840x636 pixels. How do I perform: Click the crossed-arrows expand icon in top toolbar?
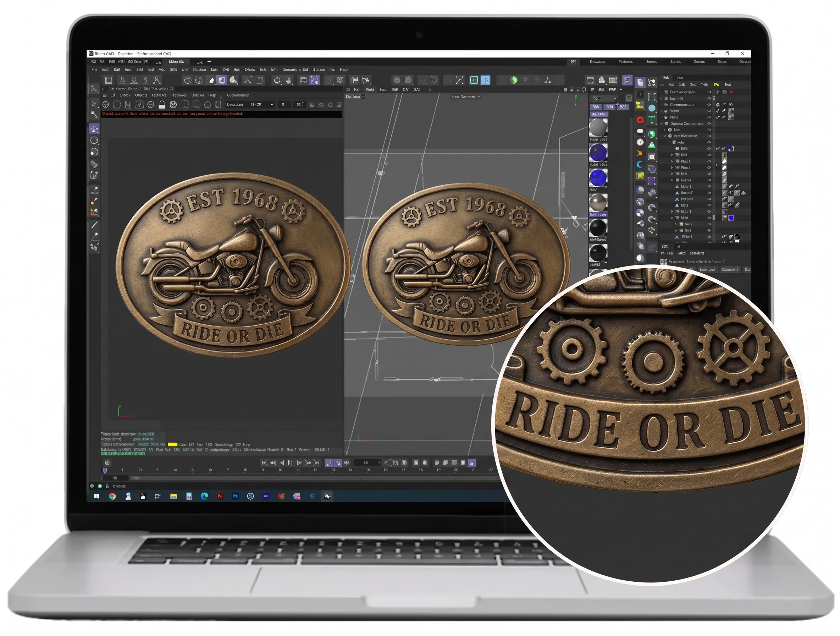click(459, 80)
